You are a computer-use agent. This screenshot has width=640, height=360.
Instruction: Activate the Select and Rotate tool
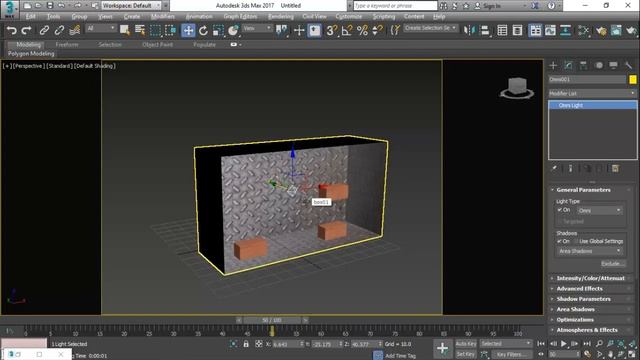tap(203, 30)
